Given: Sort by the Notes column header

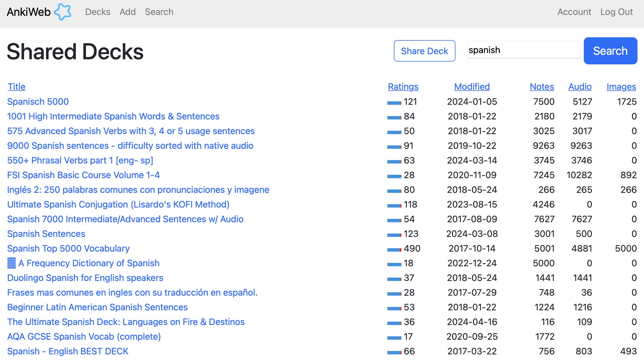Looking at the screenshot, I should pos(542,87).
